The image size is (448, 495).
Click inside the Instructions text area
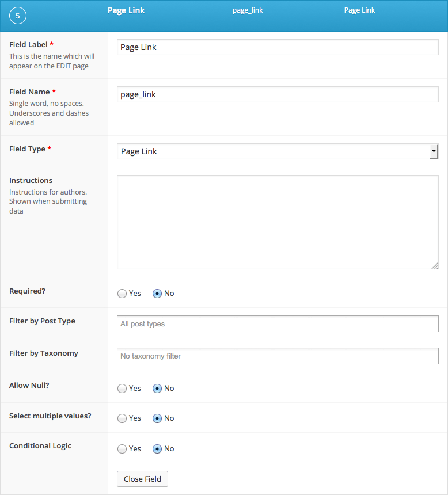pos(278,222)
